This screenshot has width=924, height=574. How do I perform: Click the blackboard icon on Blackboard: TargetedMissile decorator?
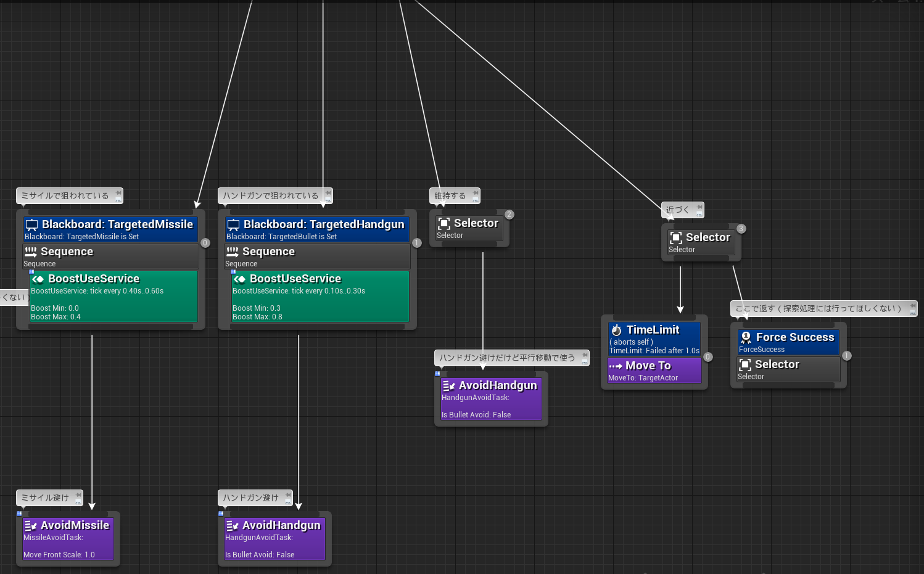pos(31,224)
